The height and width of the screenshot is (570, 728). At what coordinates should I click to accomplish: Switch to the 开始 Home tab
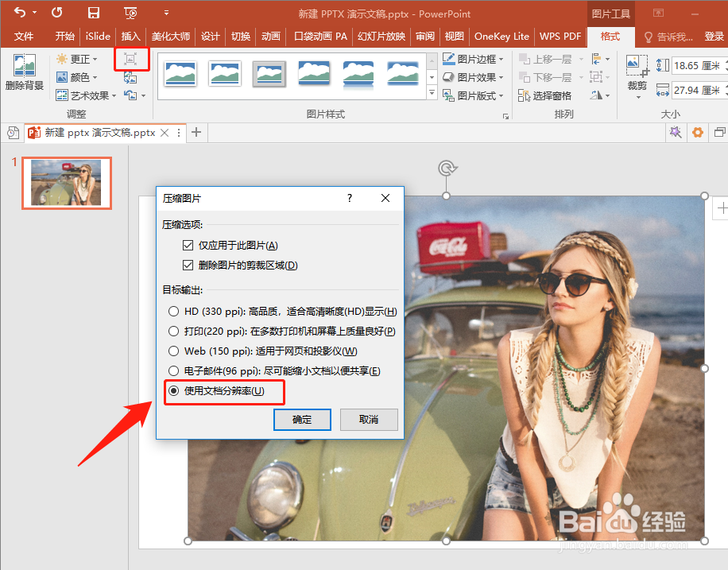[65, 37]
